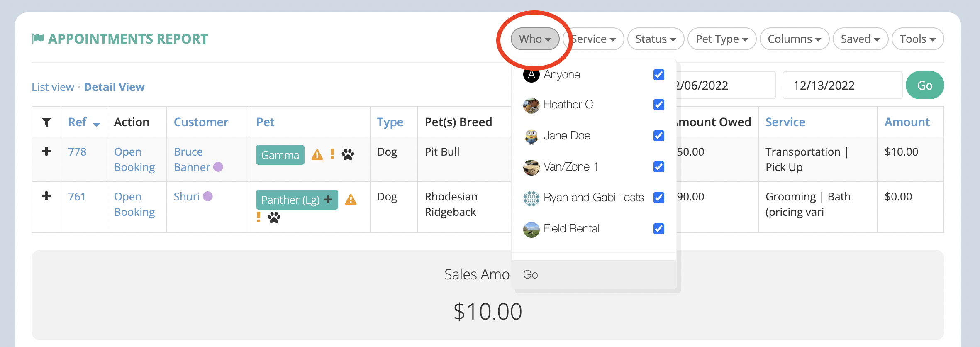Click the warning triangle icon next to Panther
The height and width of the screenshot is (347, 980).
tap(351, 200)
